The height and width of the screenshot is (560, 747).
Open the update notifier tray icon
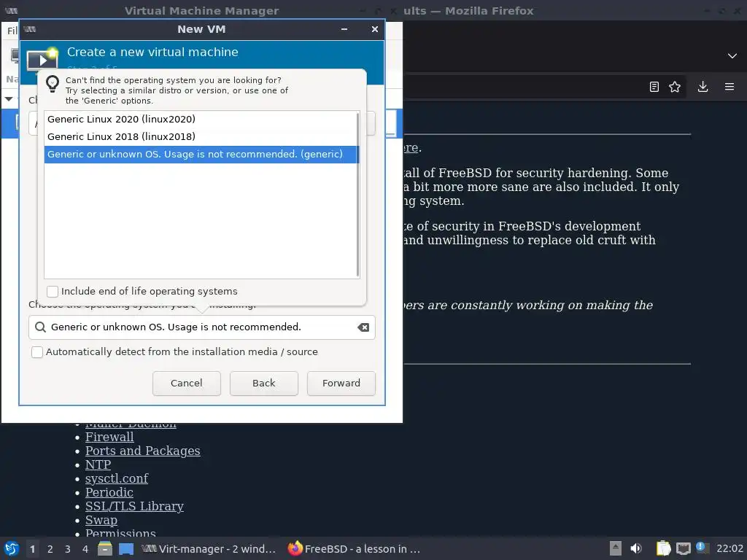point(703,548)
